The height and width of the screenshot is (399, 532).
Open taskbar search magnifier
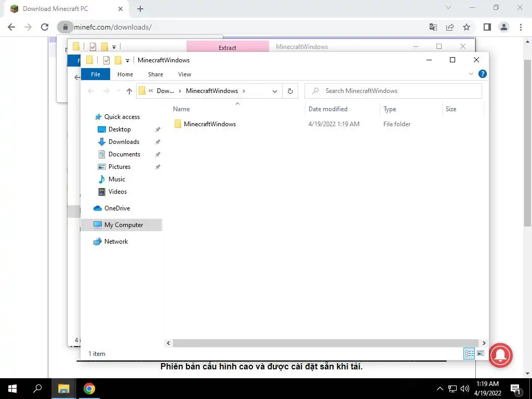[x=37, y=389]
